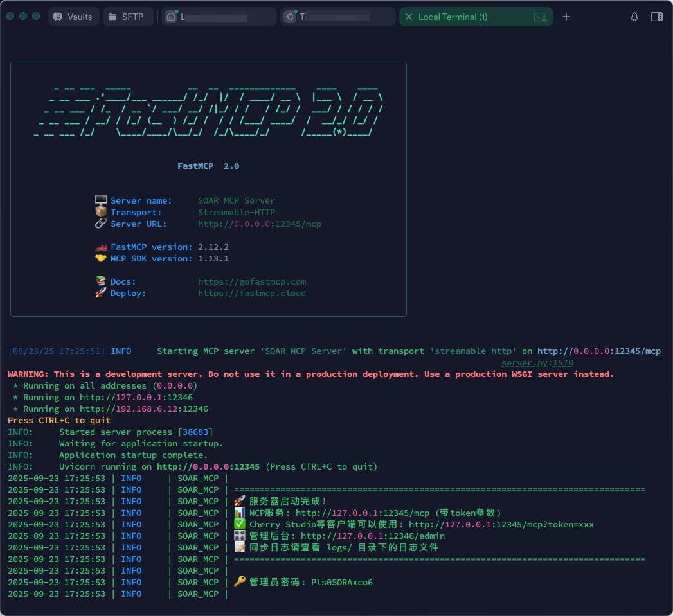Click the http://192.168.6.12:12346 address
The height and width of the screenshot is (616, 673).
[x=144, y=409]
